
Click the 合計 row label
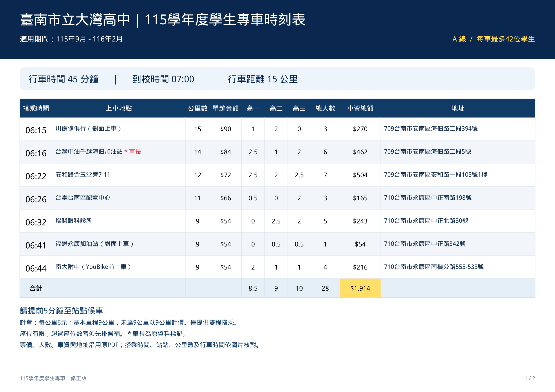pos(36,288)
